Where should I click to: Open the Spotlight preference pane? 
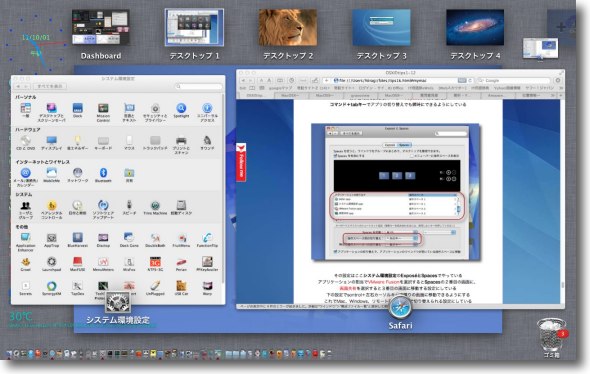pyautogui.click(x=181, y=109)
